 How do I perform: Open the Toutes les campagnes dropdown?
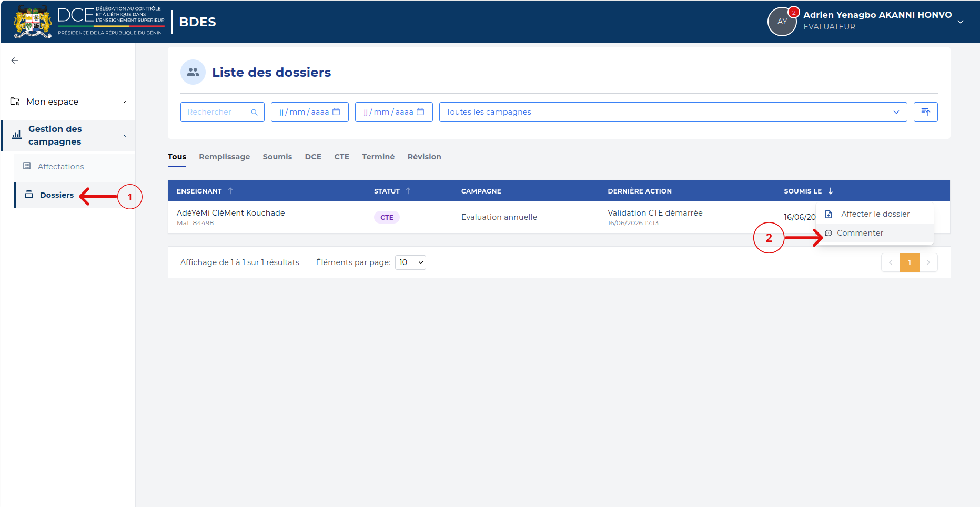[673, 112]
